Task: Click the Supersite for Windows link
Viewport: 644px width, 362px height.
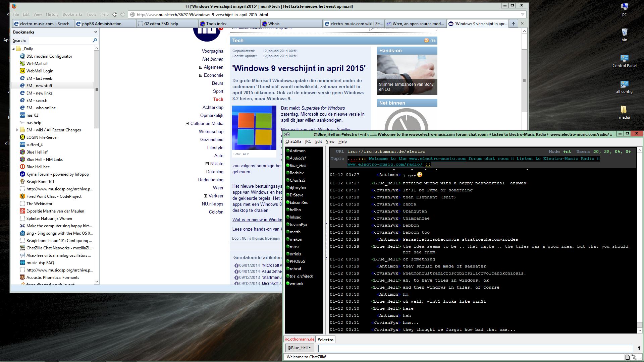Action: tap(323, 108)
